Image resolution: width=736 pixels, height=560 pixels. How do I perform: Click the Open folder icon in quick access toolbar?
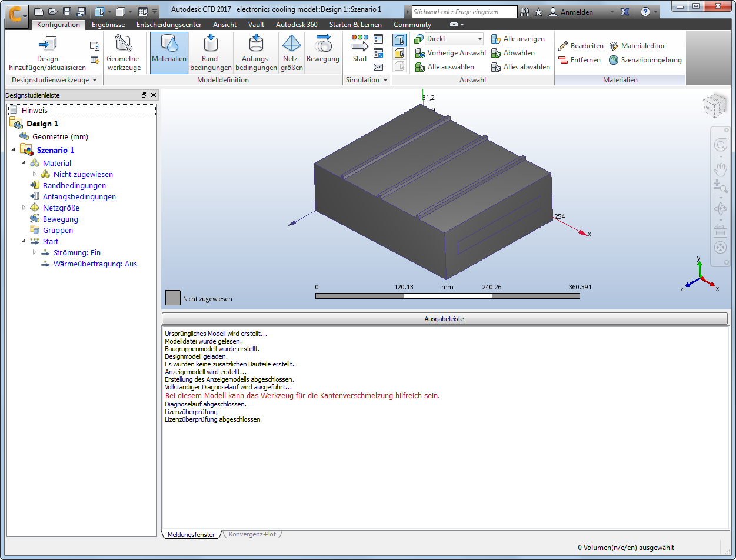tap(52, 11)
